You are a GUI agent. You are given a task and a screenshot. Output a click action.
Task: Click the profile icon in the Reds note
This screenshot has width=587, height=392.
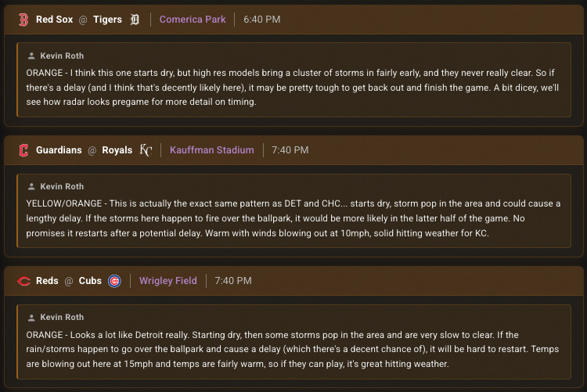pos(31,318)
